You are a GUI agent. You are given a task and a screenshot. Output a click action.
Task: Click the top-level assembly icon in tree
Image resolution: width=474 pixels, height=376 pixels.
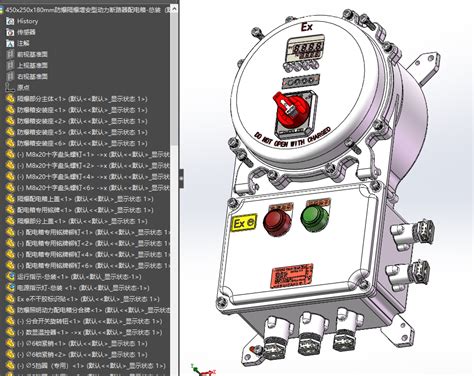click(x=2, y=10)
